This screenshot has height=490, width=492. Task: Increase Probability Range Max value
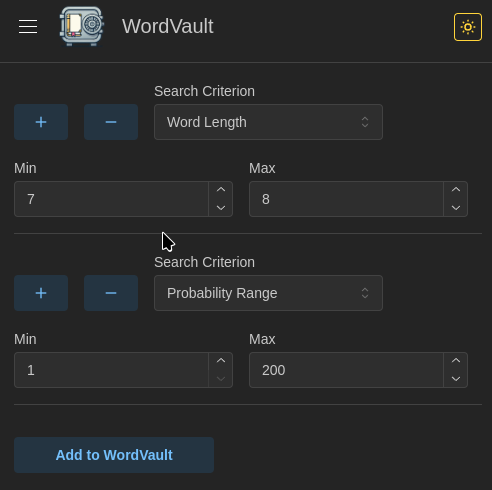pos(456,361)
